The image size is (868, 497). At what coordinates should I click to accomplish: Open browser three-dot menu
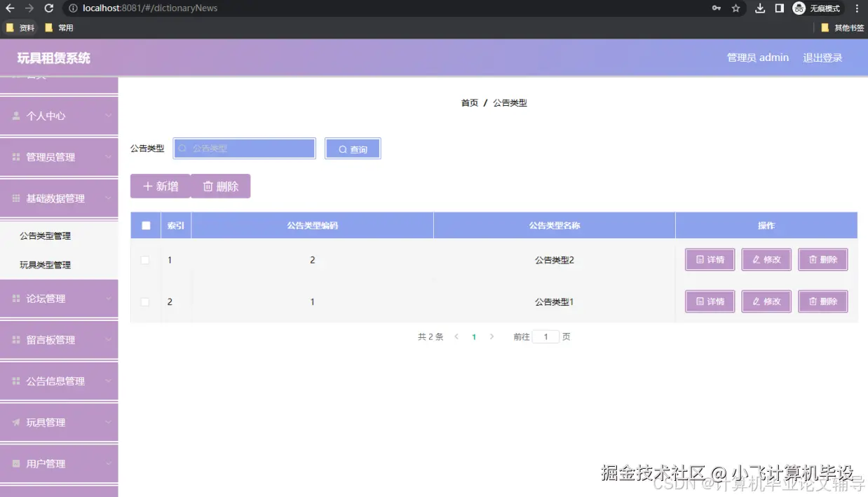point(857,8)
